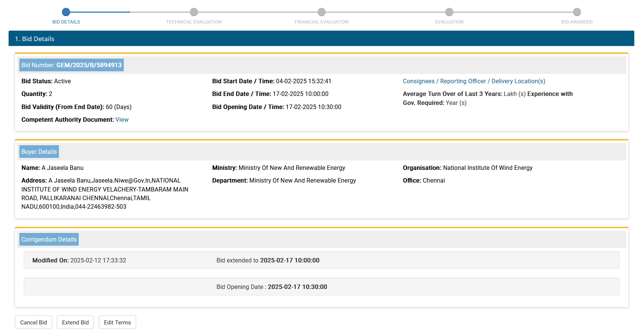
Task: Select the EVALUATION step label
Action: tap(449, 22)
